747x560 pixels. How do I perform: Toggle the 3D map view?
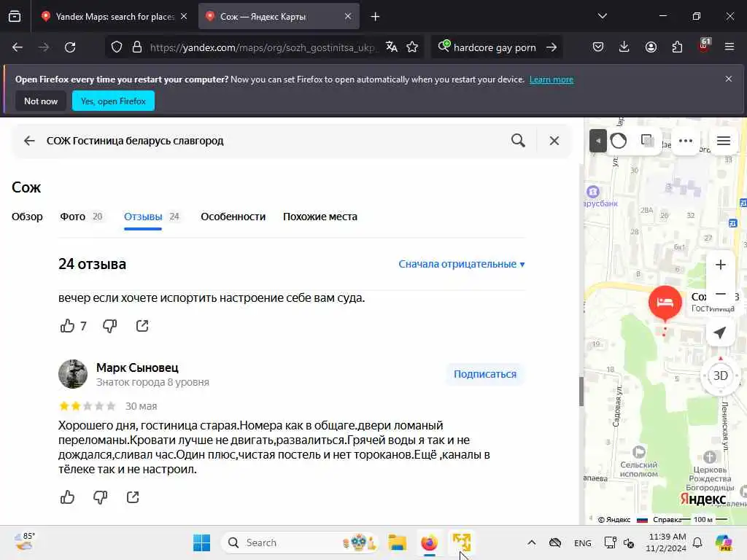(720, 376)
